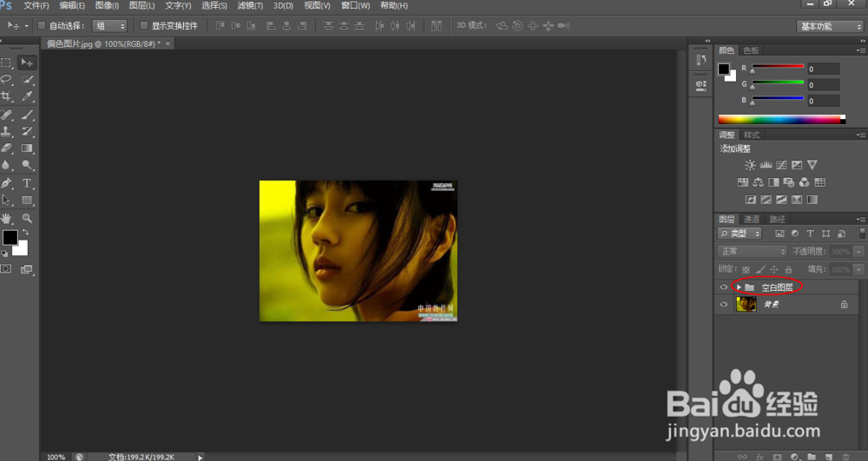The height and width of the screenshot is (461, 868).
Task: Select the Crop tool
Action: point(7,95)
